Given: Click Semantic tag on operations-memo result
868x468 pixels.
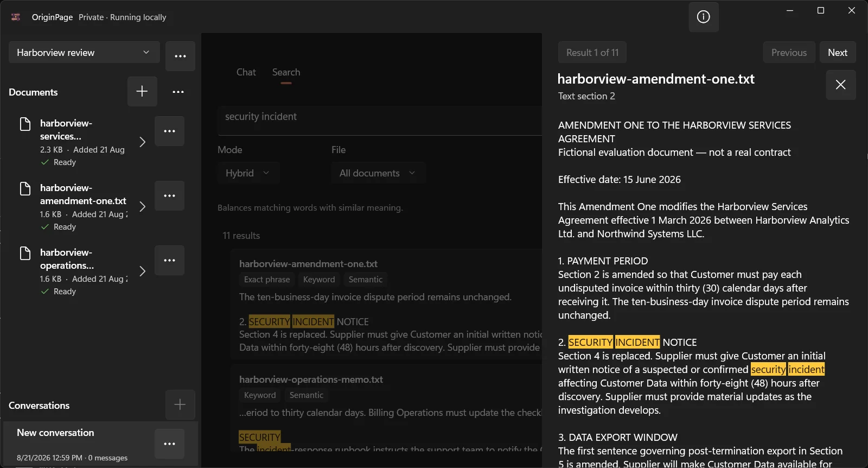Looking at the screenshot, I should [x=307, y=395].
